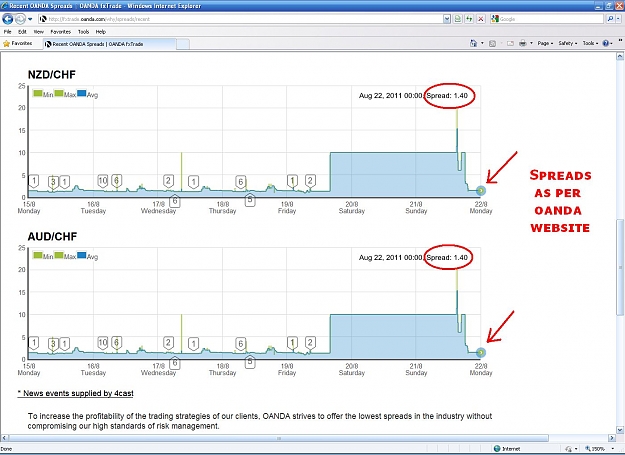This screenshot has width=625, height=455.
Task: Click AUD/CHF Spread: 1.40 readout
Action: (447, 257)
